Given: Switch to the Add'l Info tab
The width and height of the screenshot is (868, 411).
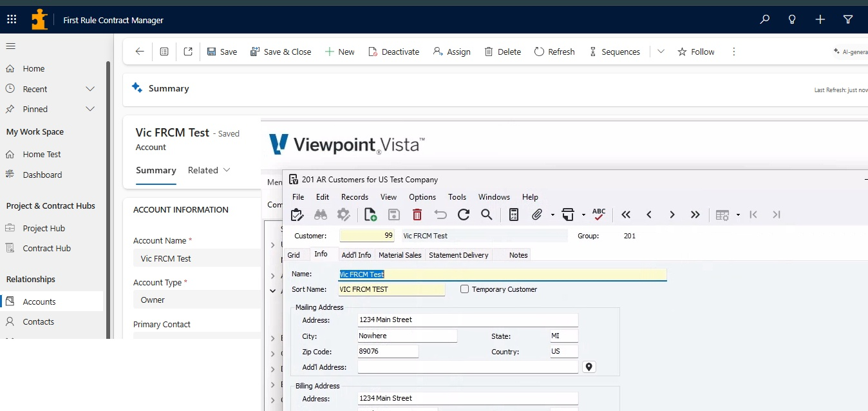Looking at the screenshot, I should pyautogui.click(x=356, y=255).
